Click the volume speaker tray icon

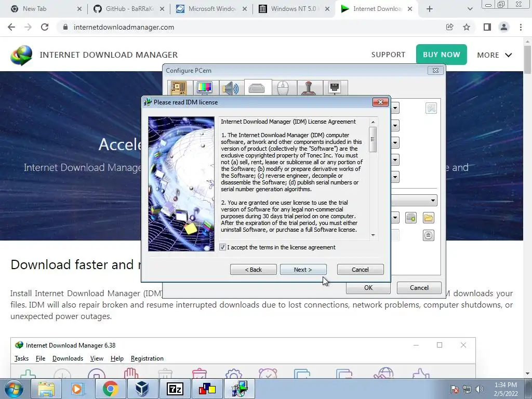480,389
